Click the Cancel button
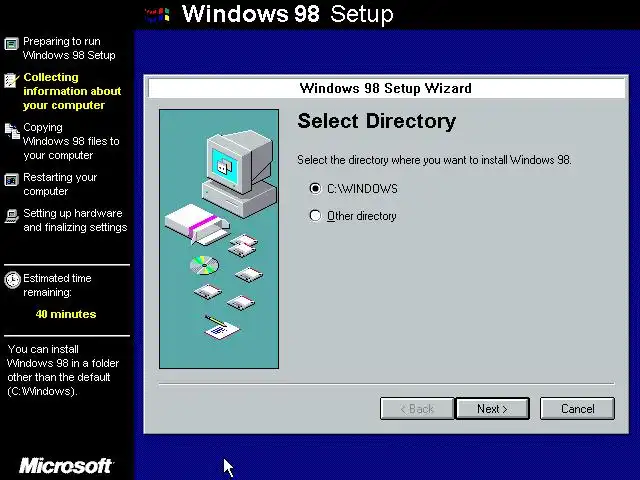The image size is (640, 480). [x=577, y=409]
